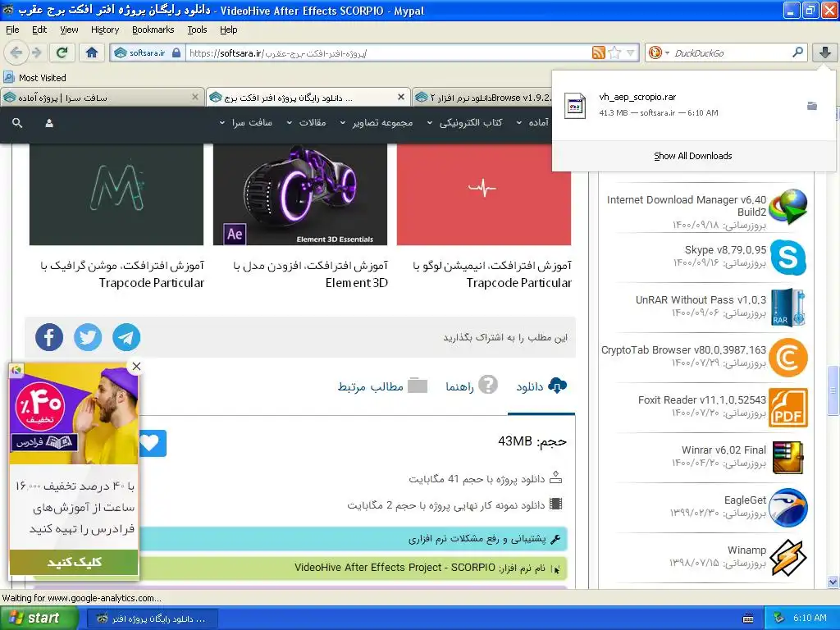Open the URL history dropdown arrow
The width and height of the screenshot is (840, 630).
click(x=631, y=52)
